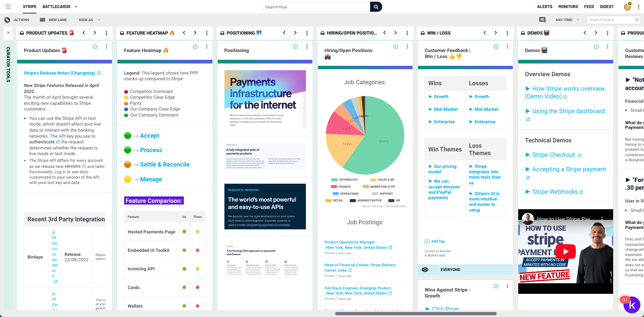Viewport: 644px width, 317px height.
Task: Click the Search board input field
Action: click(x=613, y=20)
